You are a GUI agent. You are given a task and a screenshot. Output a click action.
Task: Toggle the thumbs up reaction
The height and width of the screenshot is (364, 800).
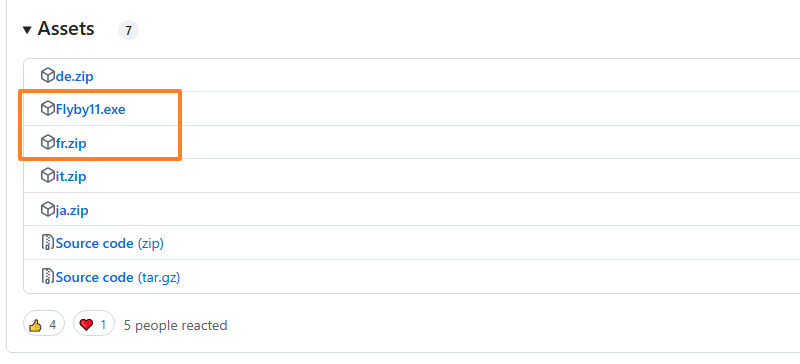coord(44,323)
